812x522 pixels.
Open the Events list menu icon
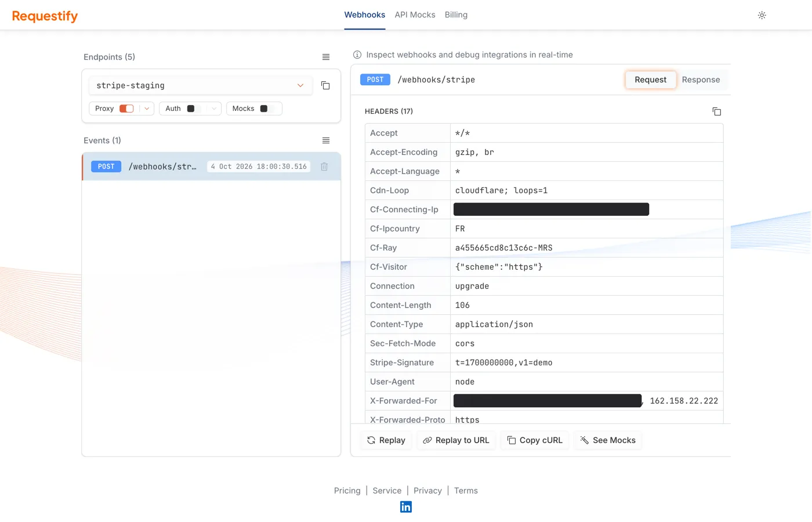coord(326,140)
